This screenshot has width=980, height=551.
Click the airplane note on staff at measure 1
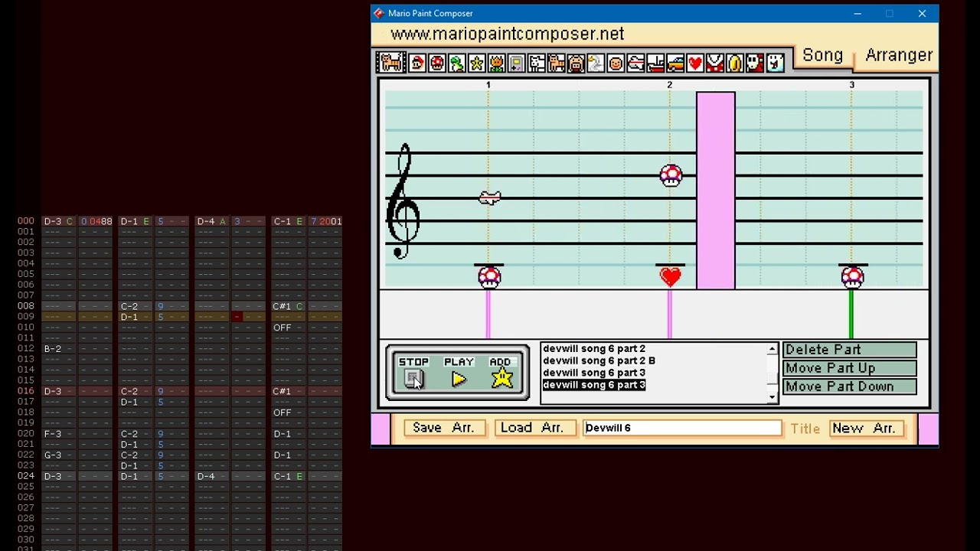click(490, 198)
